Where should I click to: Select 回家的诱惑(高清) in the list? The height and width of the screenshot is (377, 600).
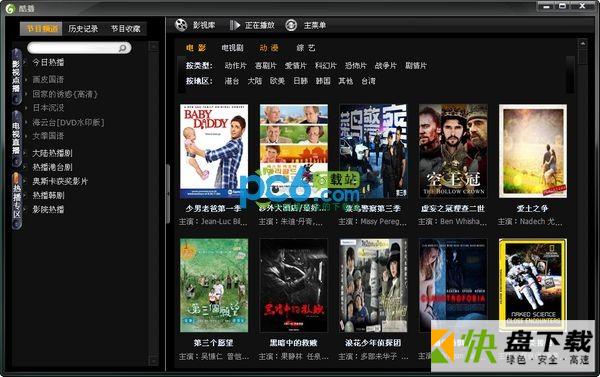click(65, 94)
